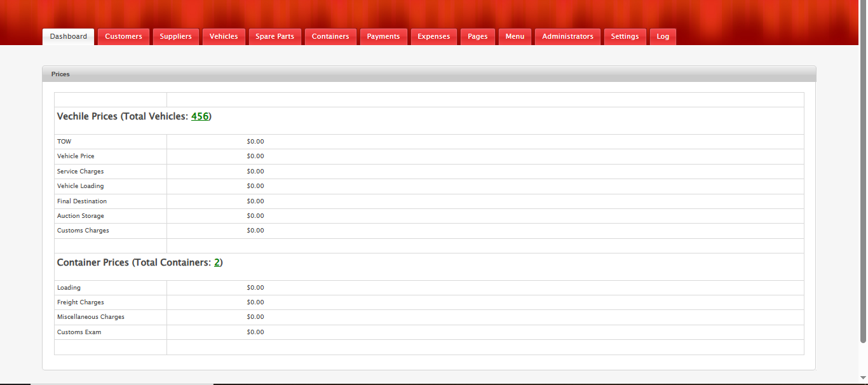Click the Menu tab
Image resolution: width=868 pixels, height=385 pixels.
tap(515, 37)
